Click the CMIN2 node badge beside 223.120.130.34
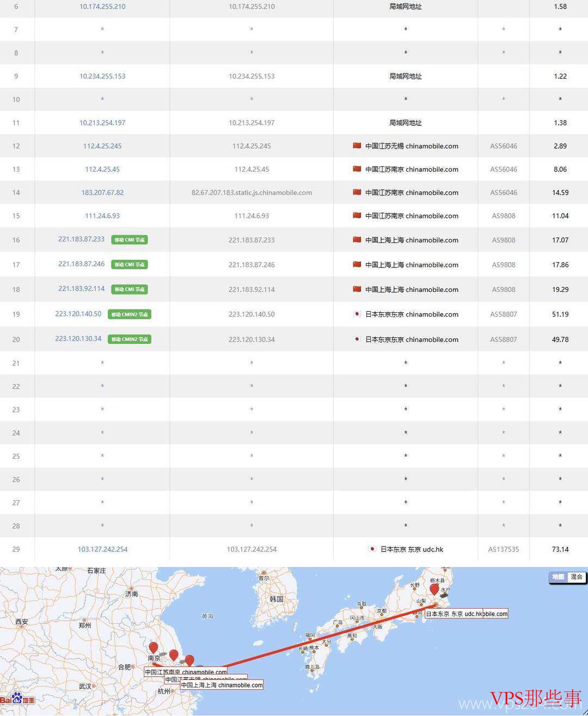Image resolution: width=588 pixels, height=716 pixels. [130, 339]
